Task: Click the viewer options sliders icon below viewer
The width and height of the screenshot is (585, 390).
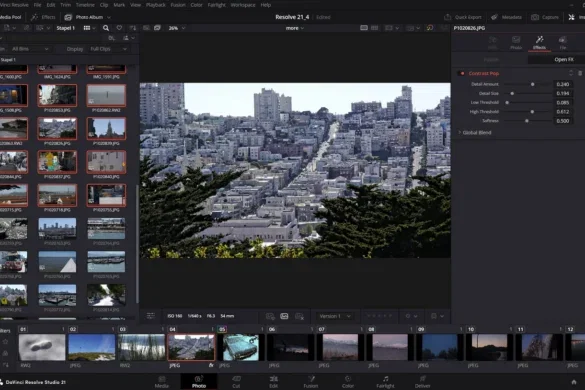Action: click(150, 316)
